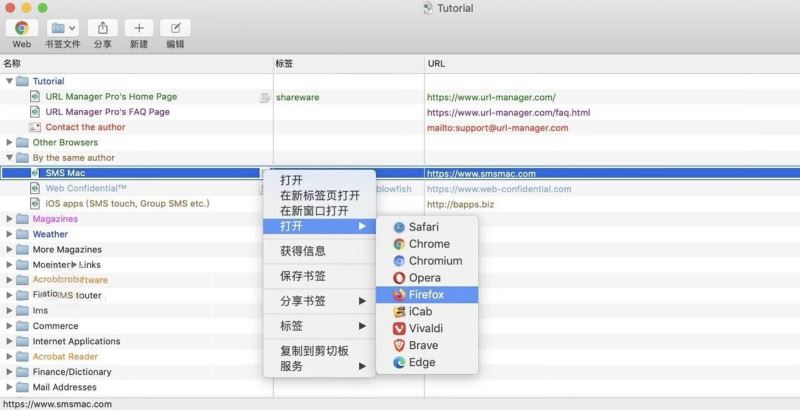The height and width of the screenshot is (410, 800).
Task: Select URL Manager Pro's FAQ Page bookmark
Action: [107, 112]
